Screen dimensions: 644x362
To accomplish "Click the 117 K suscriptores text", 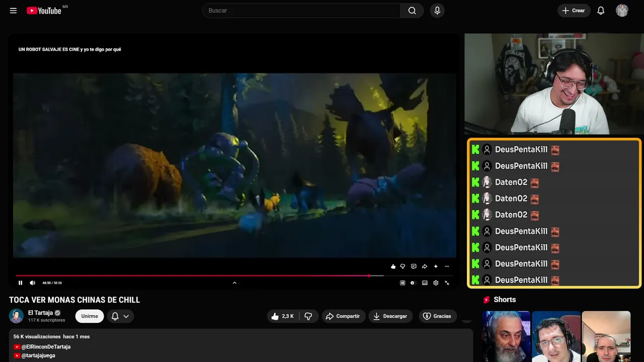I will [x=47, y=320].
